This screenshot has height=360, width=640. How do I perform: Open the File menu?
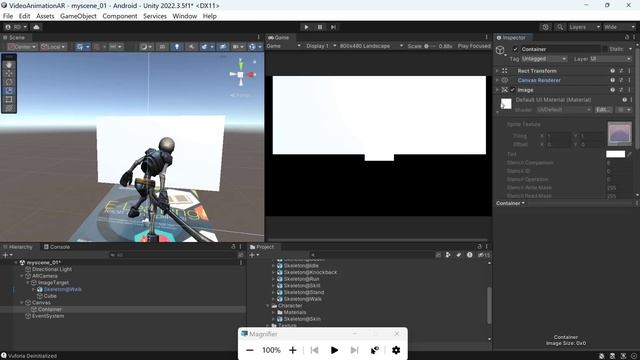point(8,16)
